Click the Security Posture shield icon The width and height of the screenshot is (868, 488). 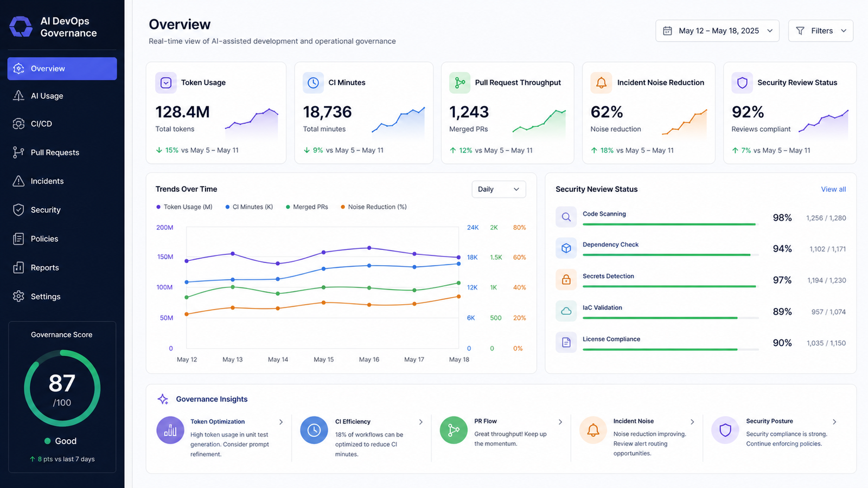725,430
